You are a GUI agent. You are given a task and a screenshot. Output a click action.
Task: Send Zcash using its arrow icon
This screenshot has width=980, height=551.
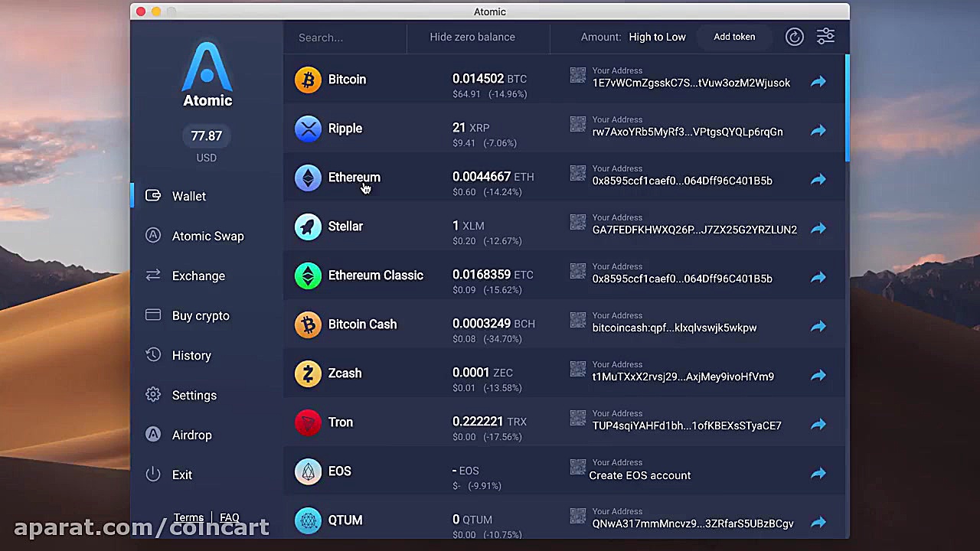[x=818, y=375]
